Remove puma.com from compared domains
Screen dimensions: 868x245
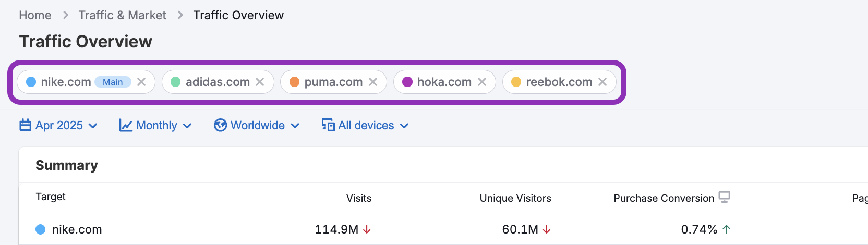(373, 82)
